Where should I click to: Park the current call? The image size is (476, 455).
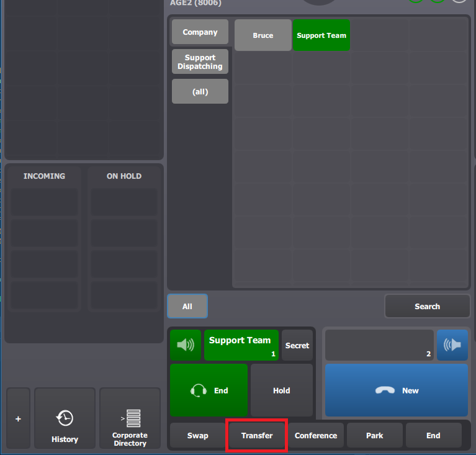375,435
